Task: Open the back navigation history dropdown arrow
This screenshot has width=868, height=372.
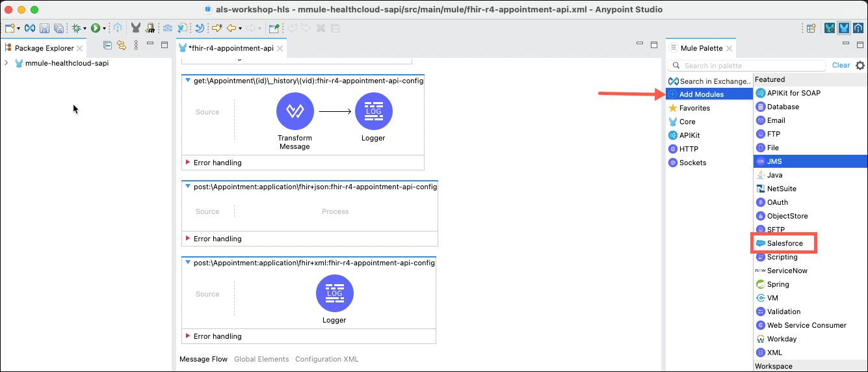Action: tap(240, 29)
